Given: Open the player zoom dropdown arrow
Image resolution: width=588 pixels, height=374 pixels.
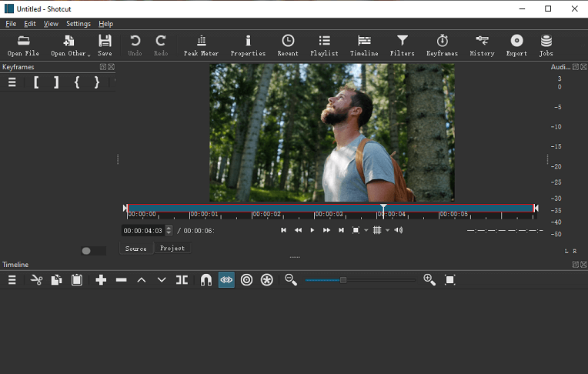Looking at the screenshot, I should pos(366,230).
